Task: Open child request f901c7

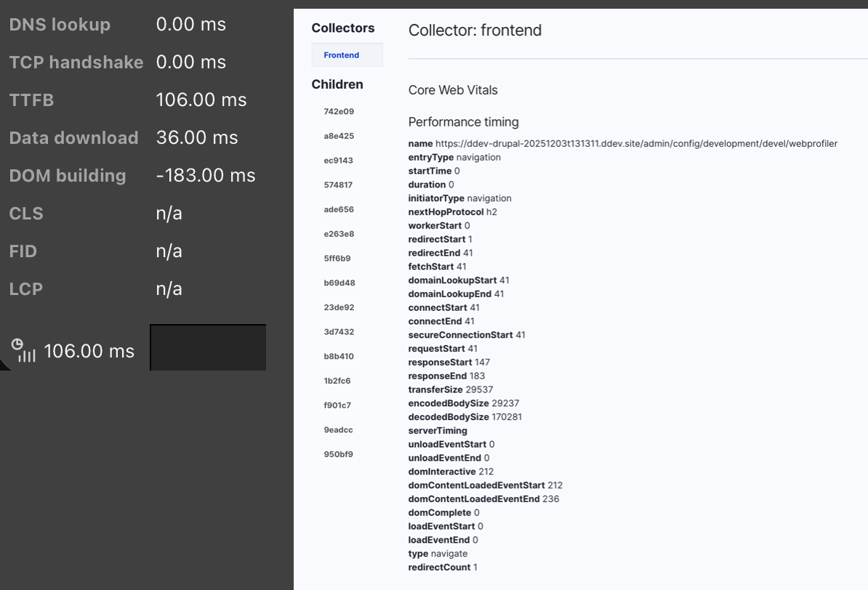Action: (x=337, y=405)
